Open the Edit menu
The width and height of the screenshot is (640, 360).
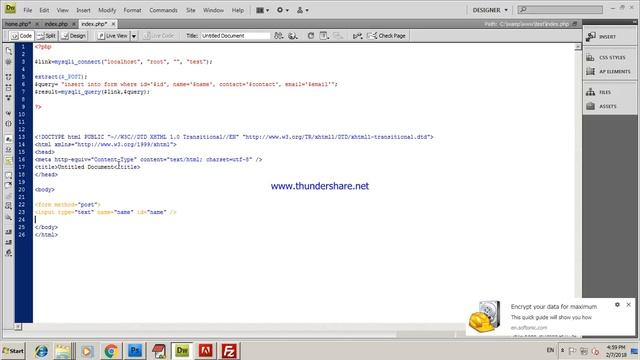(x=44, y=10)
